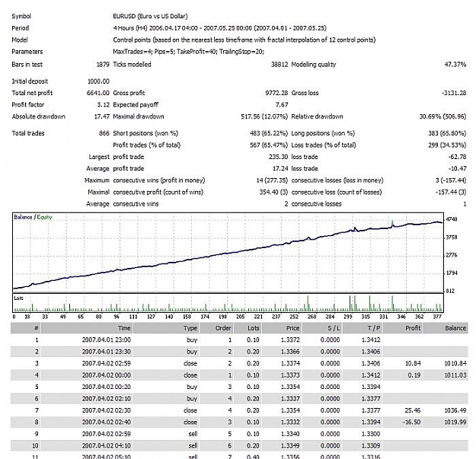
Task: Click price 1.3354 in row 5
Action: coord(290,387)
